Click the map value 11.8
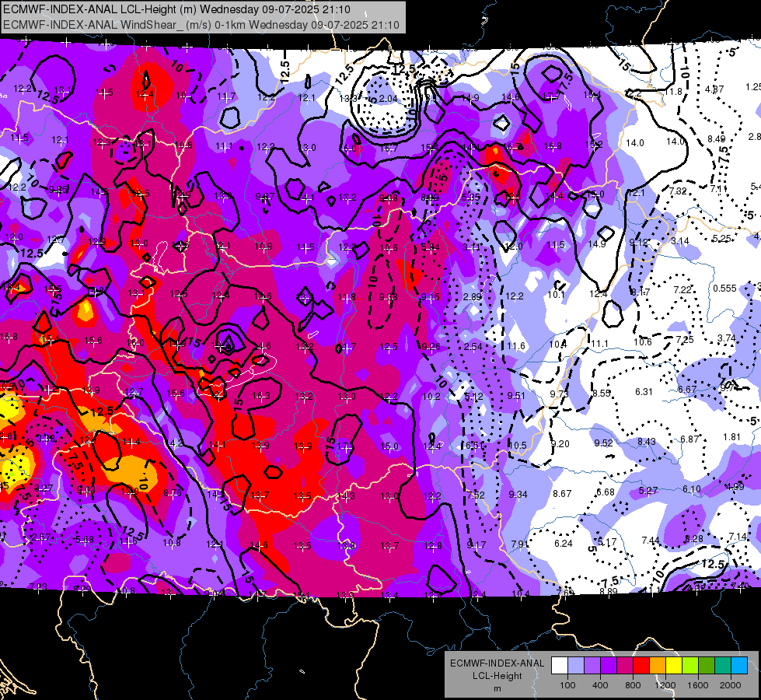761x700 pixels. (x=673, y=92)
